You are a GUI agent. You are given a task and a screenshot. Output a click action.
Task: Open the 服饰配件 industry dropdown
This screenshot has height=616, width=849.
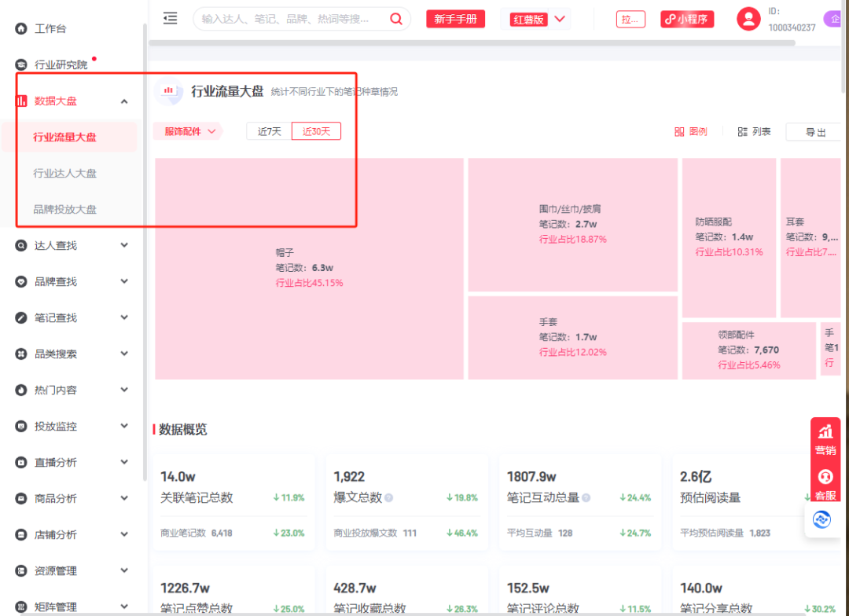[189, 131]
